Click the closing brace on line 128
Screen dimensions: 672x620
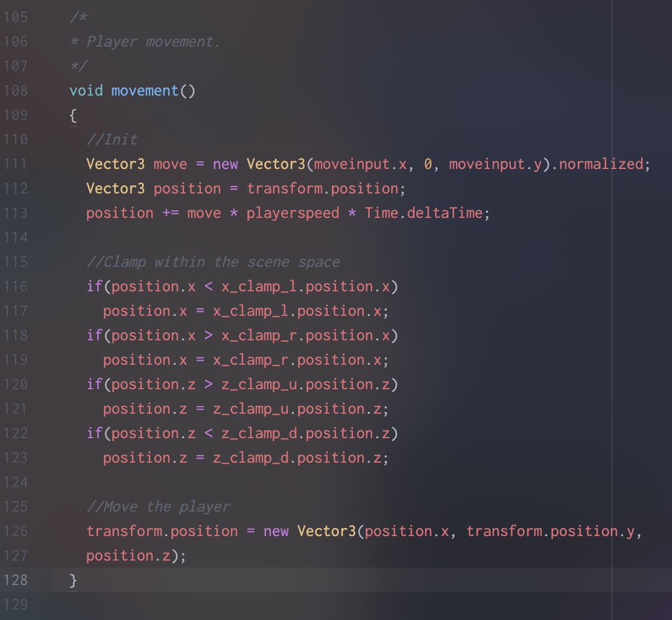pos(72,580)
